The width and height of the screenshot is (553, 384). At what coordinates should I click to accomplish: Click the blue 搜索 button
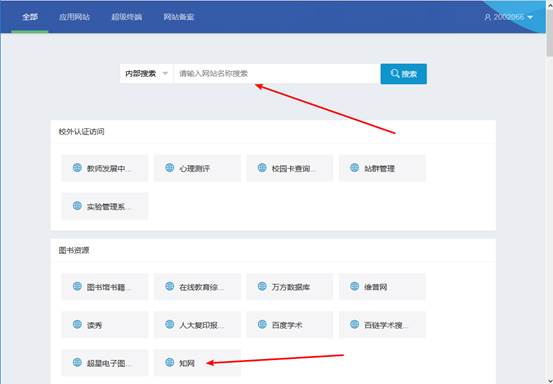click(403, 74)
